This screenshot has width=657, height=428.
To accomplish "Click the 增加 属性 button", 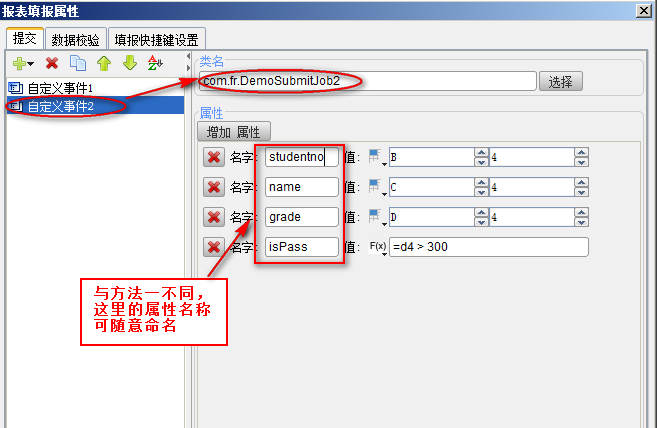I will pos(234,132).
